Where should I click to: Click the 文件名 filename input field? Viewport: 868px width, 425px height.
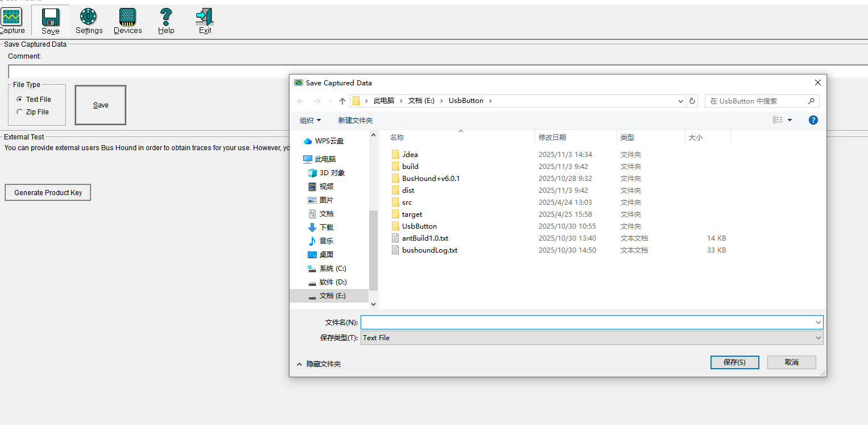pyautogui.click(x=587, y=323)
